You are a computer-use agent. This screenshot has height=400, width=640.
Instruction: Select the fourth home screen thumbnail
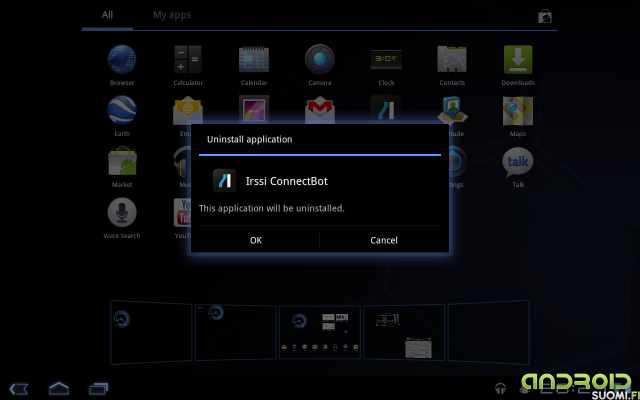tap(404, 332)
